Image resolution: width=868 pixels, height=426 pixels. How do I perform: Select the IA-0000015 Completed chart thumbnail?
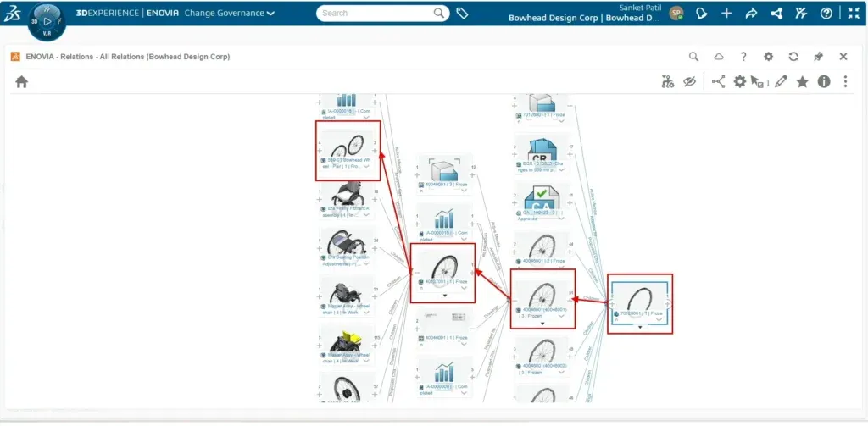coord(444,219)
